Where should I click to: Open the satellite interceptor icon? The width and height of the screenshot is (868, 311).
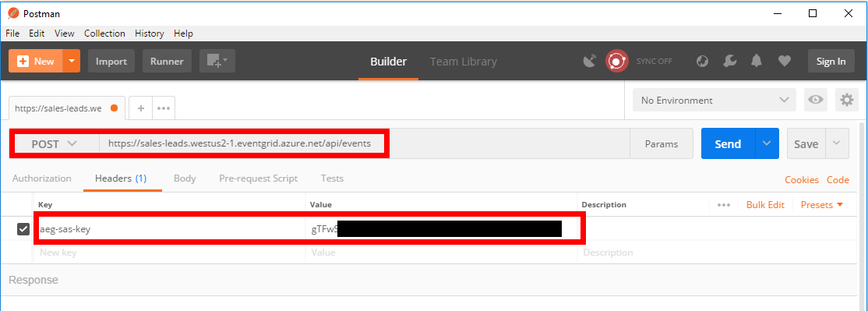point(590,61)
